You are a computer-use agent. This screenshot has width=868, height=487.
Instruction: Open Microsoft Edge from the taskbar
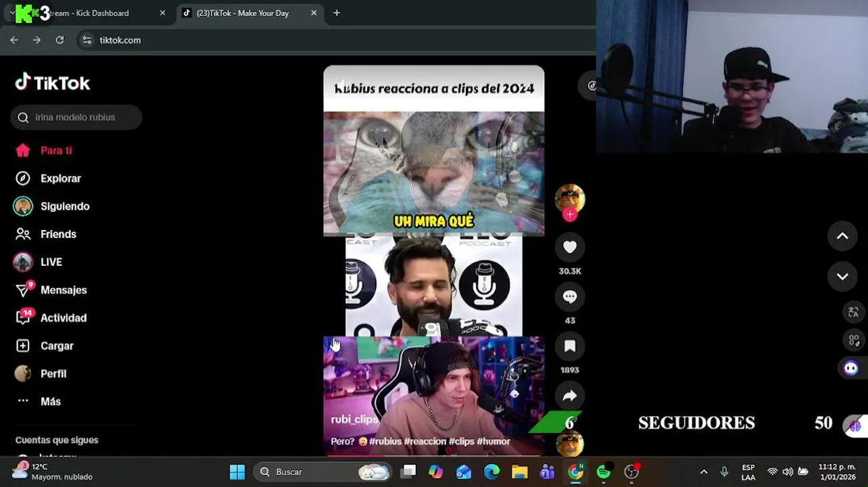491,471
